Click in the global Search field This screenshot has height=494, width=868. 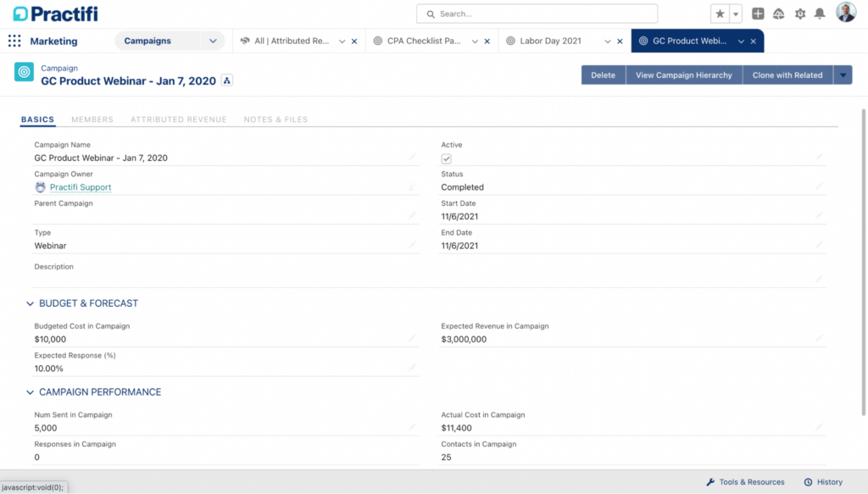[542, 14]
